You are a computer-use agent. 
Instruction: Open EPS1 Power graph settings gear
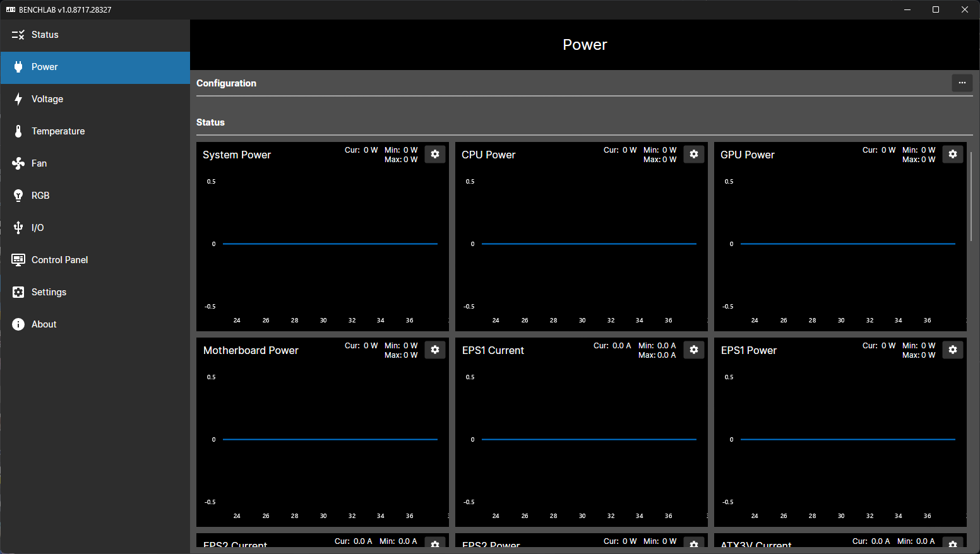953,350
